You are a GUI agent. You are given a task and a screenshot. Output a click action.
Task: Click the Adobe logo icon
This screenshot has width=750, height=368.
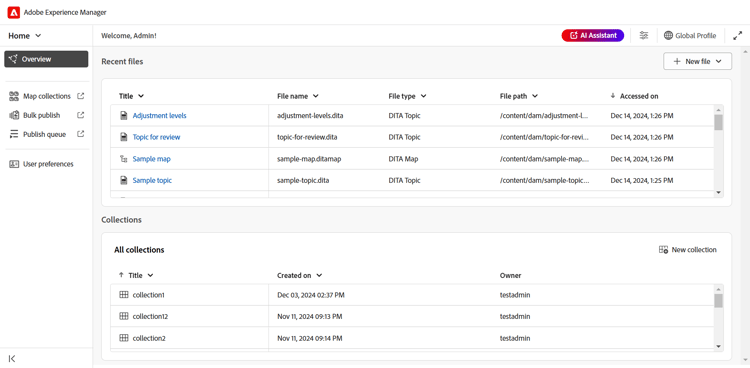coord(14,12)
